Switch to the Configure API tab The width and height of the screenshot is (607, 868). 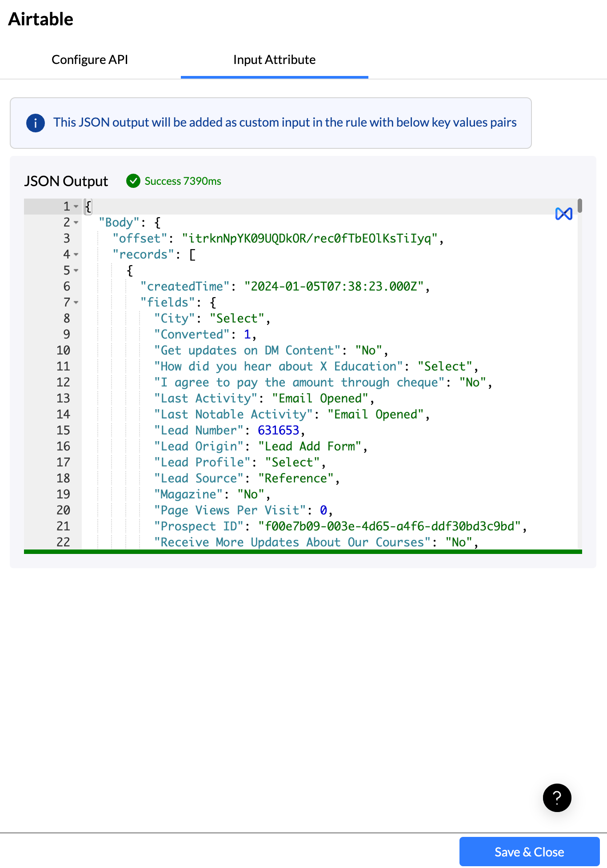[90, 60]
